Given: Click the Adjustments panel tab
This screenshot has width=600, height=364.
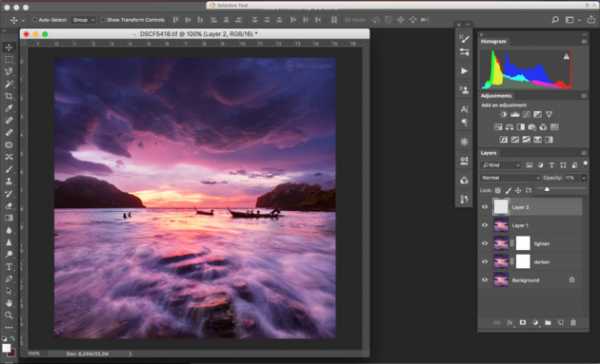Looking at the screenshot, I should click(x=496, y=96).
